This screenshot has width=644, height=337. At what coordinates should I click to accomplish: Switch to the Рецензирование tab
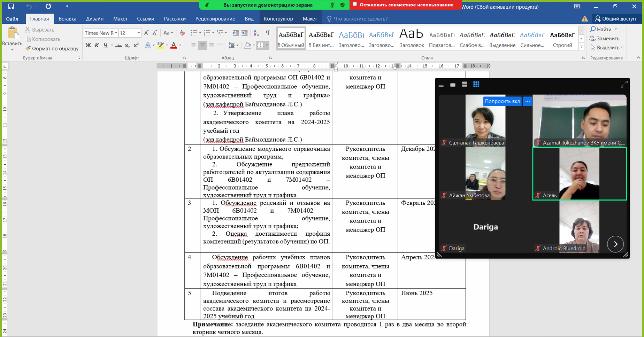[x=215, y=19]
